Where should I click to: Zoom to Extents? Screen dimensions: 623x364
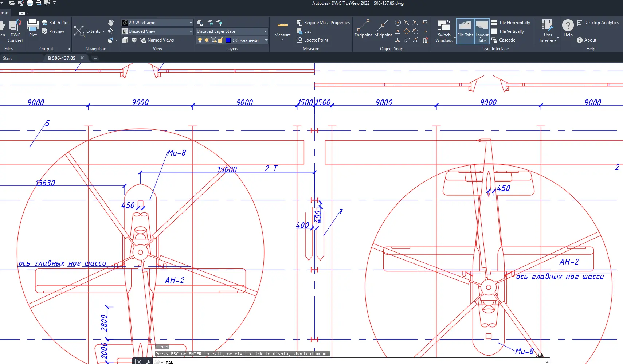click(x=87, y=31)
